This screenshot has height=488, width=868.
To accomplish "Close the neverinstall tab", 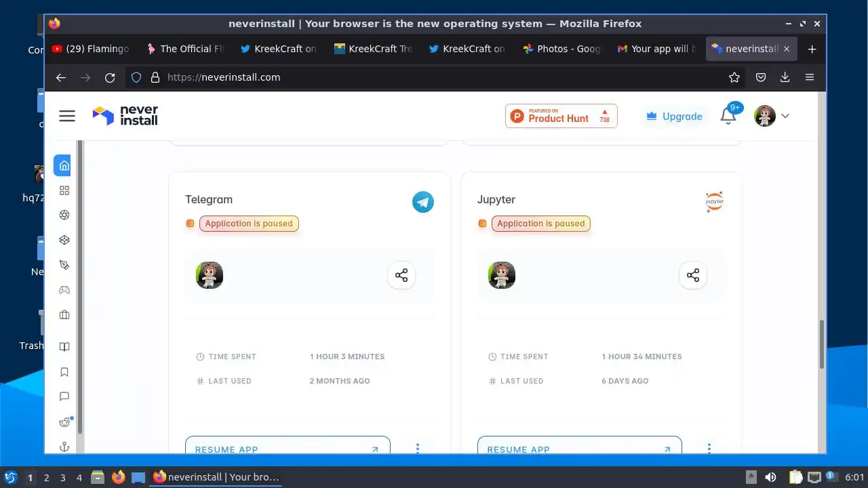I will pos(787,49).
